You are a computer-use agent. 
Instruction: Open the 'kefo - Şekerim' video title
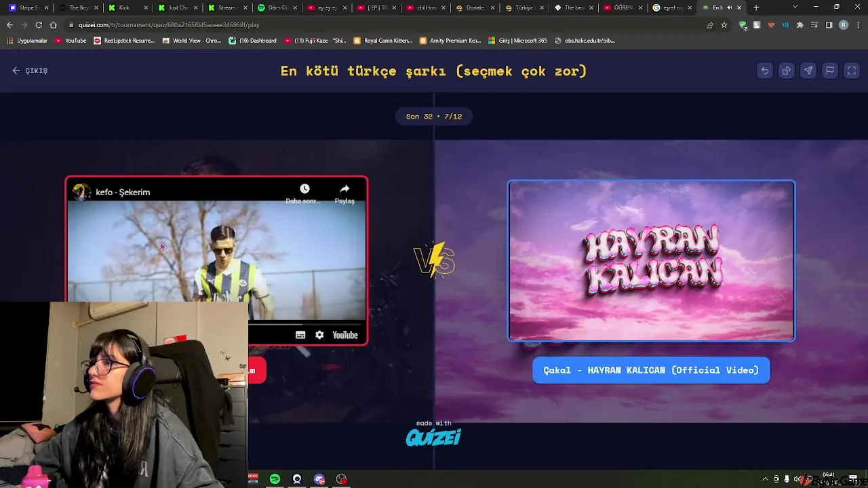pos(123,192)
